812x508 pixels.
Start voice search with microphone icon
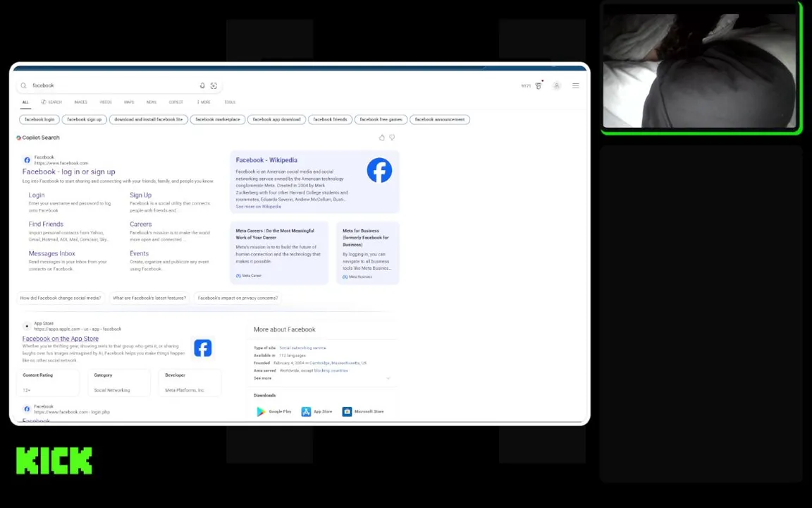(x=202, y=85)
